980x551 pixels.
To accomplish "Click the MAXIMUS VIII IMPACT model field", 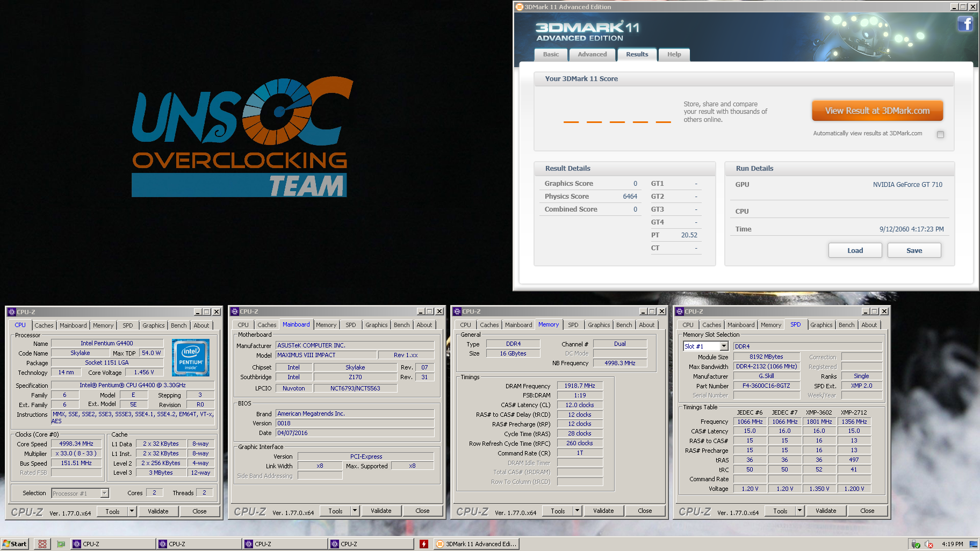I will click(326, 355).
